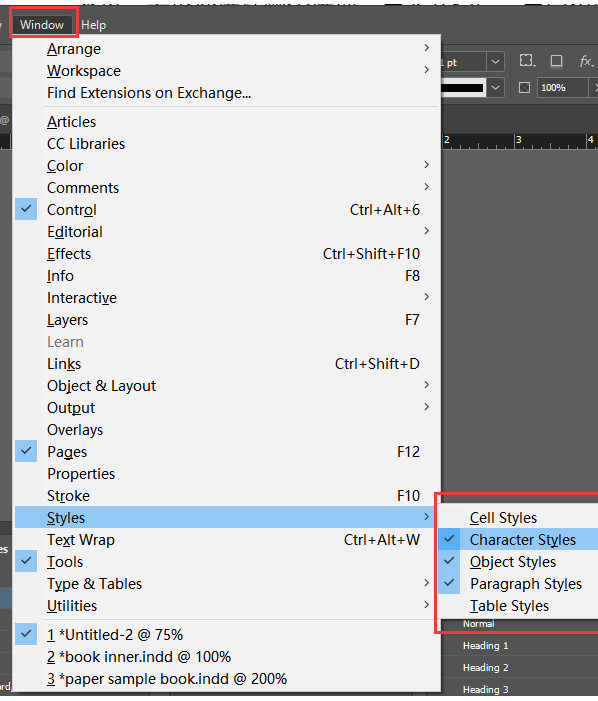Open the Overlays panel
Image resolution: width=598 pixels, height=701 pixels.
pos(227,430)
